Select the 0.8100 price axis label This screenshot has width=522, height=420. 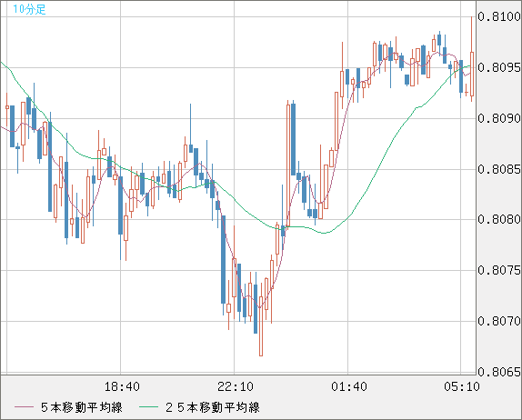click(x=499, y=16)
